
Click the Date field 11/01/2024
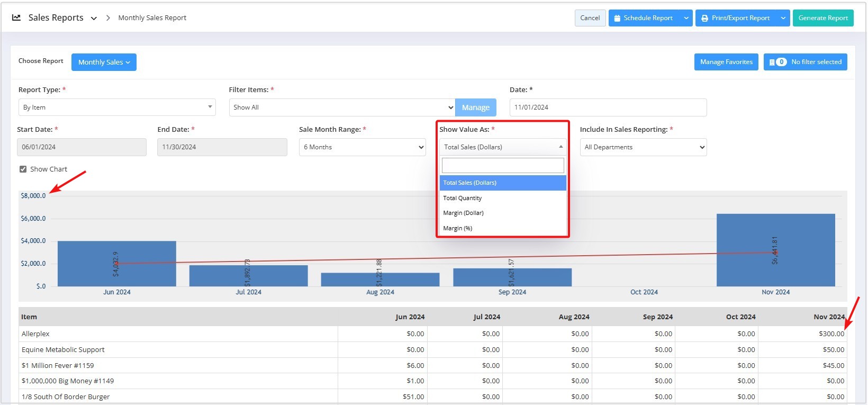pos(608,107)
